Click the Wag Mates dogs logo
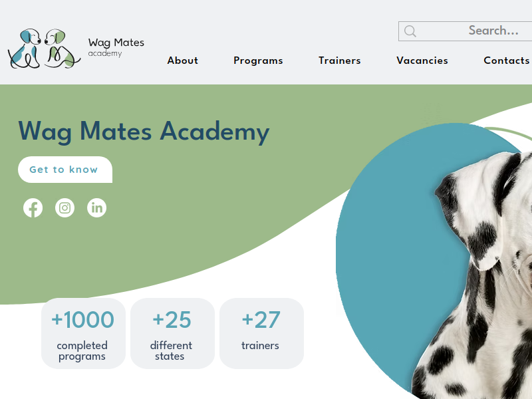 point(44,49)
